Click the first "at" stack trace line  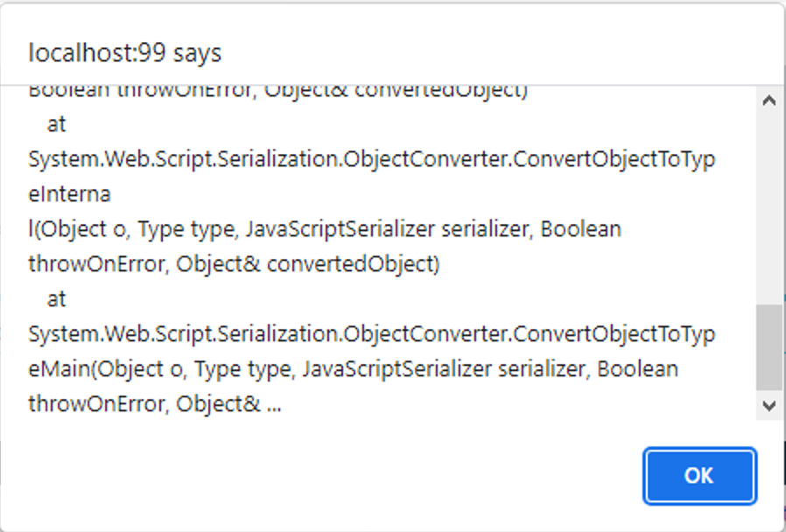pos(57,124)
